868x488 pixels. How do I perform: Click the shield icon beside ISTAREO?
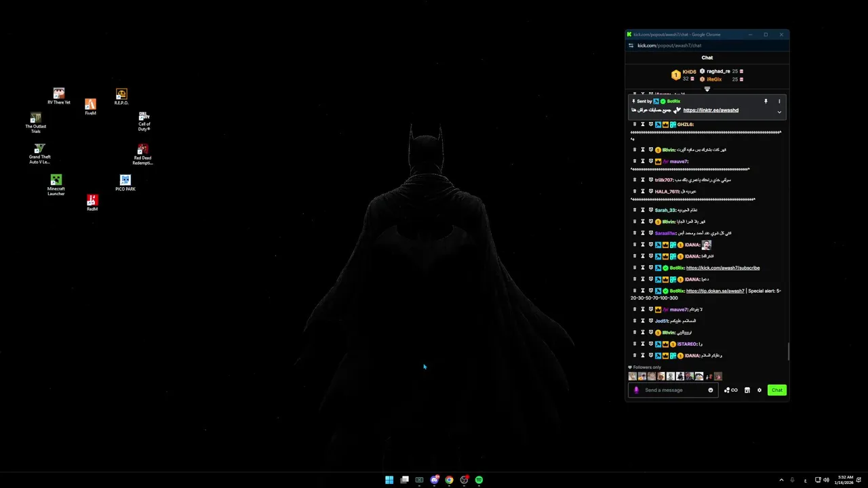pyautogui.click(x=650, y=344)
